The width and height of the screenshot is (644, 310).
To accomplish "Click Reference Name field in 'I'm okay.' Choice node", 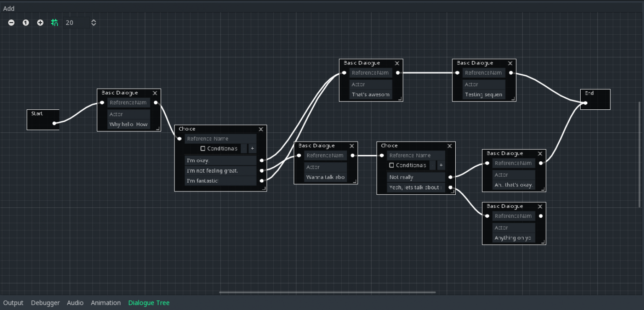I will click(x=221, y=139).
